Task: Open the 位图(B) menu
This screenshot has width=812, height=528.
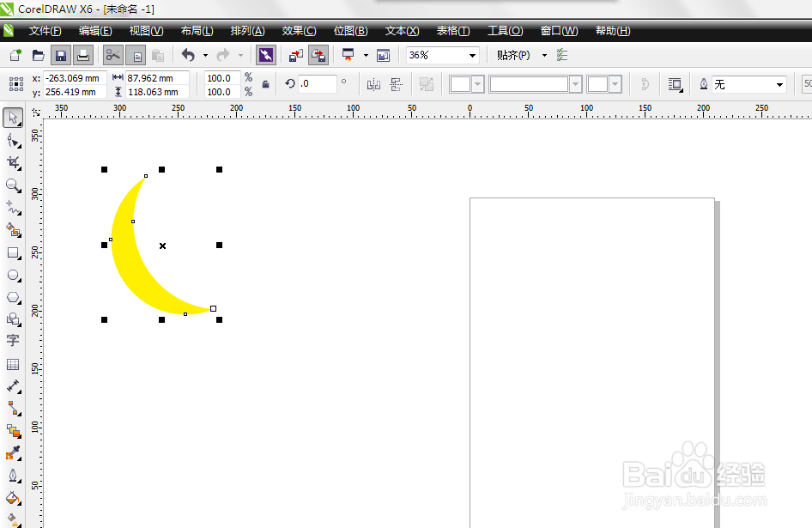Action: [x=350, y=31]
